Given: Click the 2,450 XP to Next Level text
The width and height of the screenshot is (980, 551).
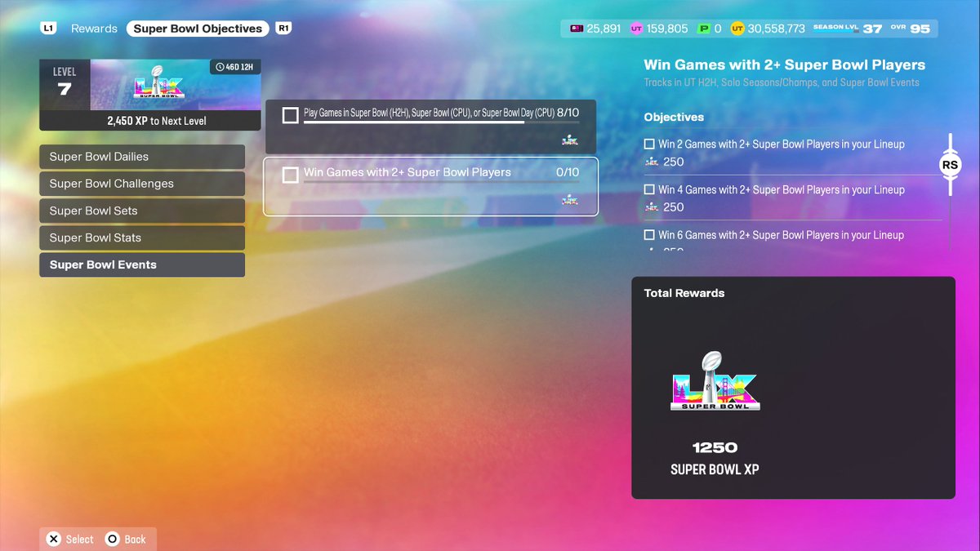Looking at the screenshot, I should click(157, 121).
